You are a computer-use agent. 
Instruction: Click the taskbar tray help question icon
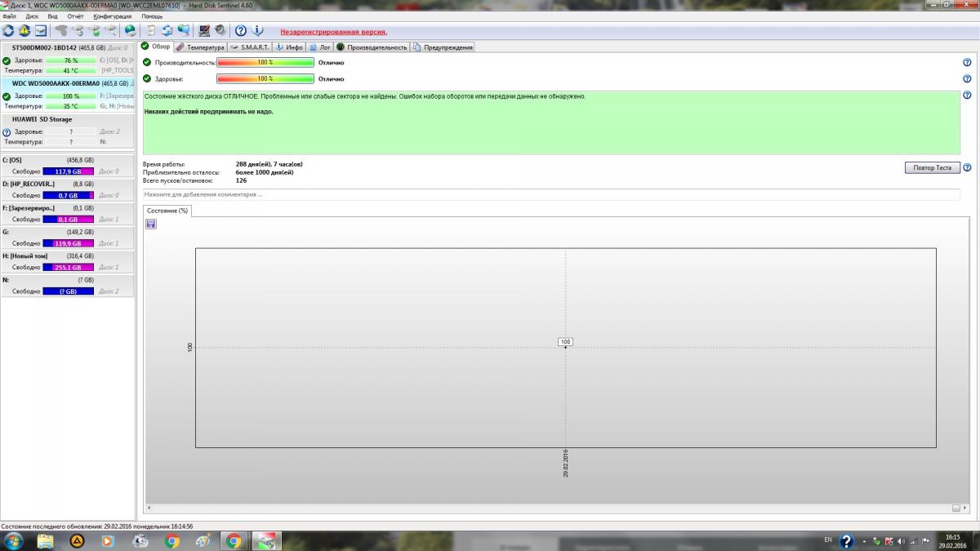click(847, 540)
